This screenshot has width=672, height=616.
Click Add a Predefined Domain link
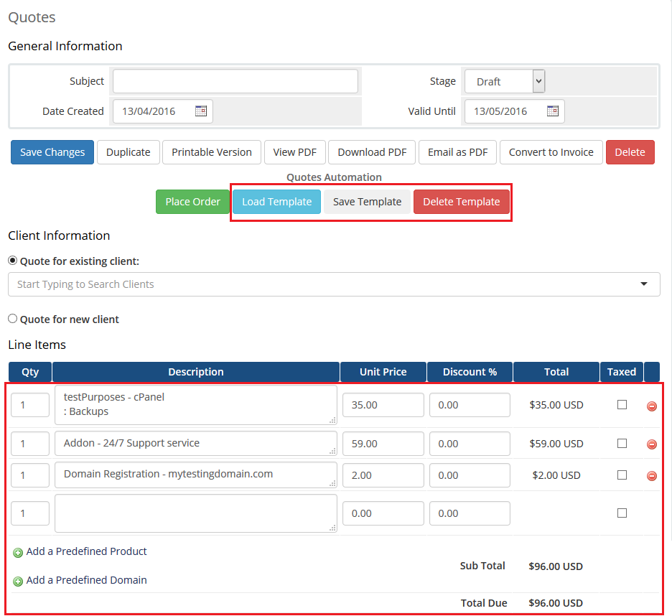[87, 580]
